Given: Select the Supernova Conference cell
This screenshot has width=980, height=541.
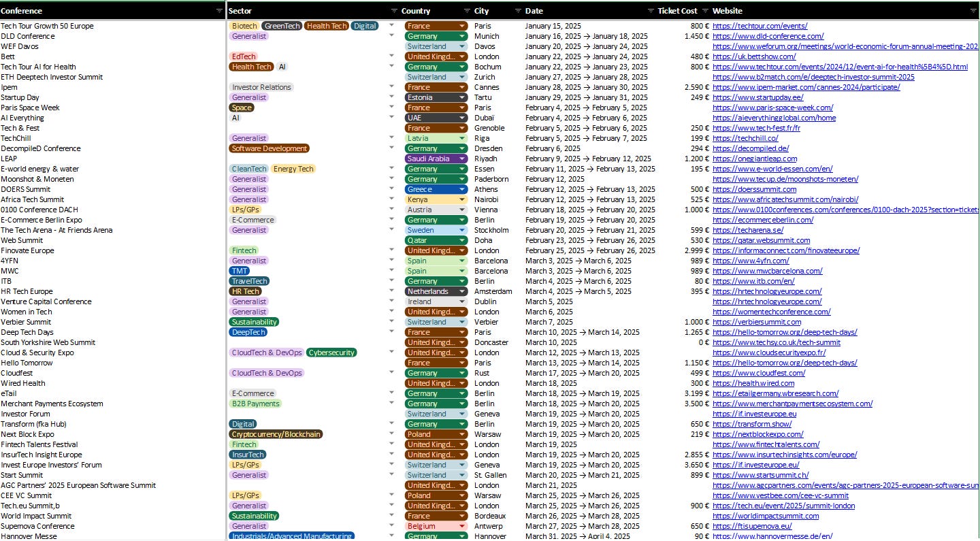Looking at the screenshot, I should [x=112, y=526].
